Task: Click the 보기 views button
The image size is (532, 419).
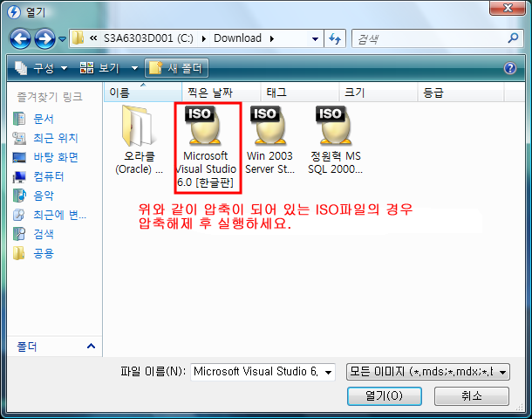Action: coord(99,68)
